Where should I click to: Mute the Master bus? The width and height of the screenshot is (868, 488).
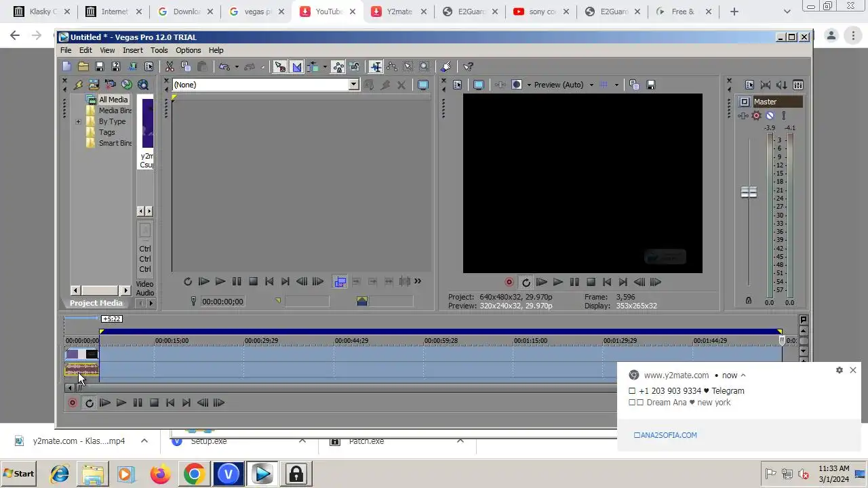(x=770, y=116)
